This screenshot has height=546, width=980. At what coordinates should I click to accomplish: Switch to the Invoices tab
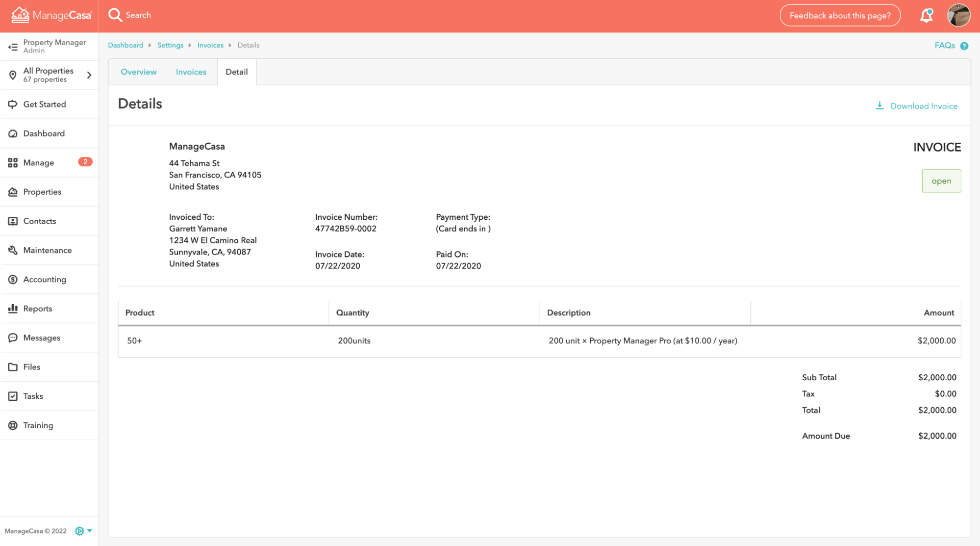[x=191, y=72]
